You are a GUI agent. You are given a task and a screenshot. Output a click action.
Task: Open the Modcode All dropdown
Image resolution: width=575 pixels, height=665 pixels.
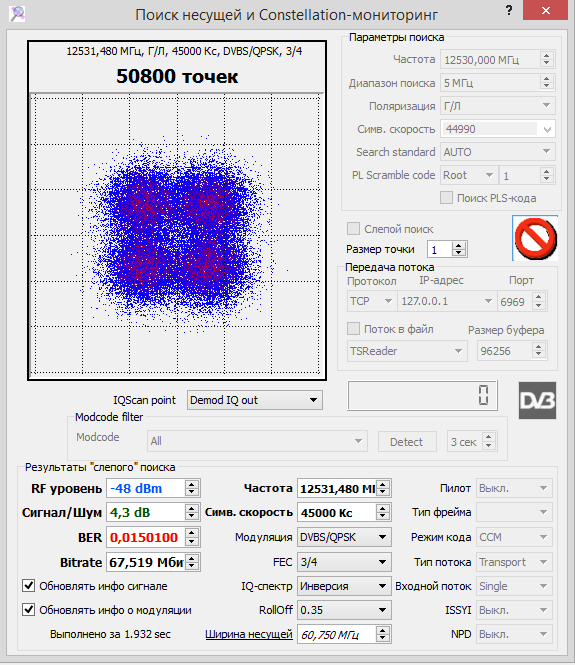[257, 441]
